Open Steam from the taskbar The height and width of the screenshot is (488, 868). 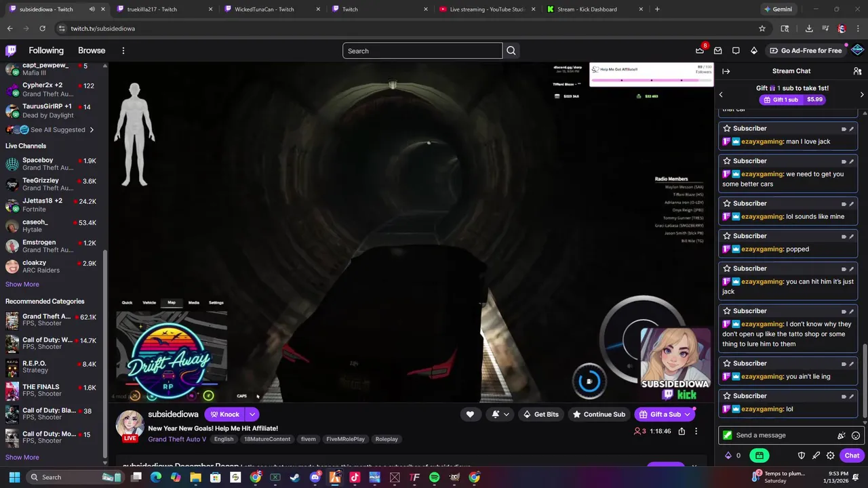click(x=295, y=477)
